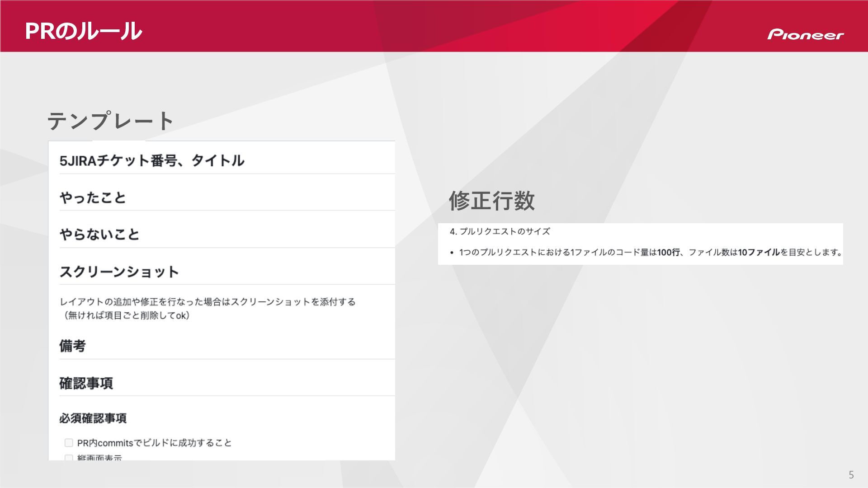Screen dimensions: 868x488
Task: Check the PR内commitsでビルドに成功すること checkbox
Action: tap(69, 443)
